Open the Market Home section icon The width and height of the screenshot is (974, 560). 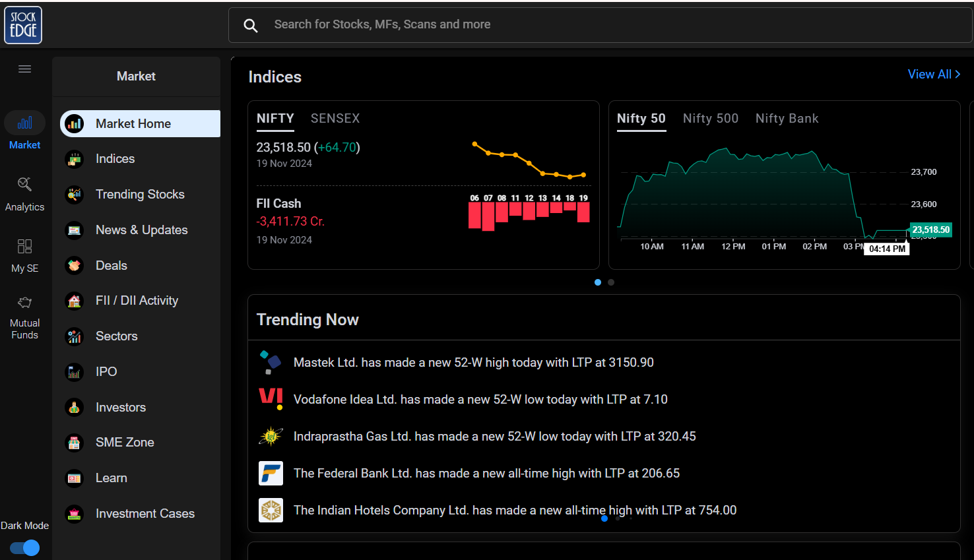pyautogui.click(x=74, y=123)
